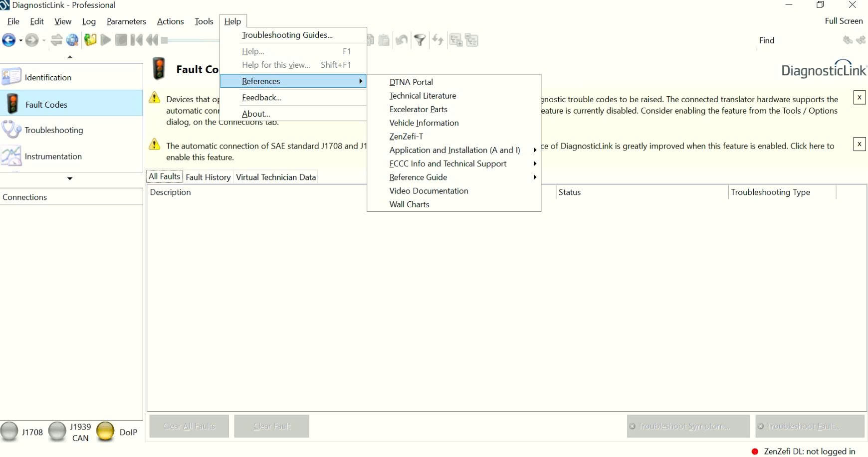Open the View menu
The width and height of the screenshot is (868, 457).
tap(63, 21)
